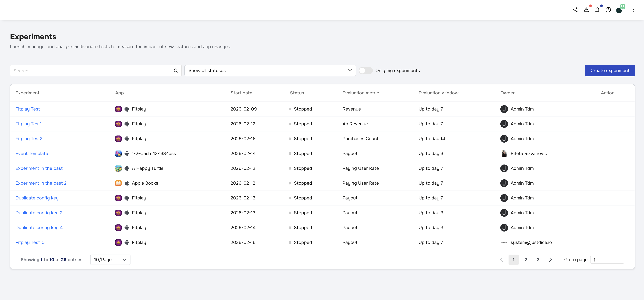Image resolution: width=644 pixels, height=300 pixels.
Task: Open Experiment in the past 2 link
Action: (x=41, y=183)
